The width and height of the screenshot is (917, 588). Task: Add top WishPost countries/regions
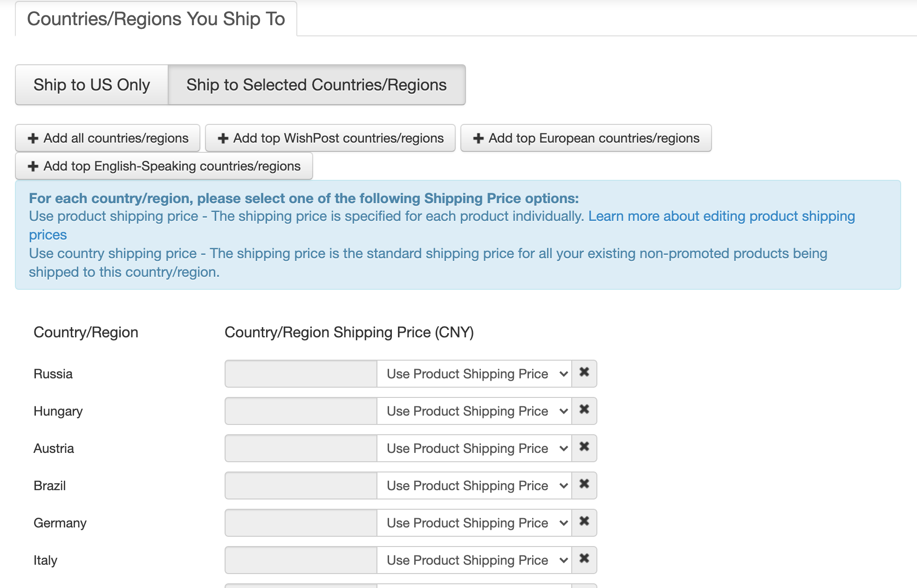[330, 138]
